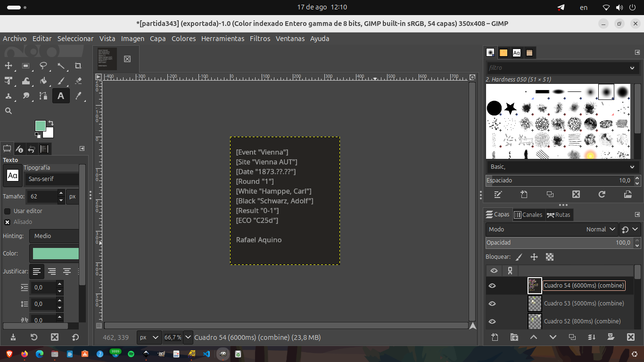Open the Hinting Medio dropdown
644x362 pixels.
(54, 236)
